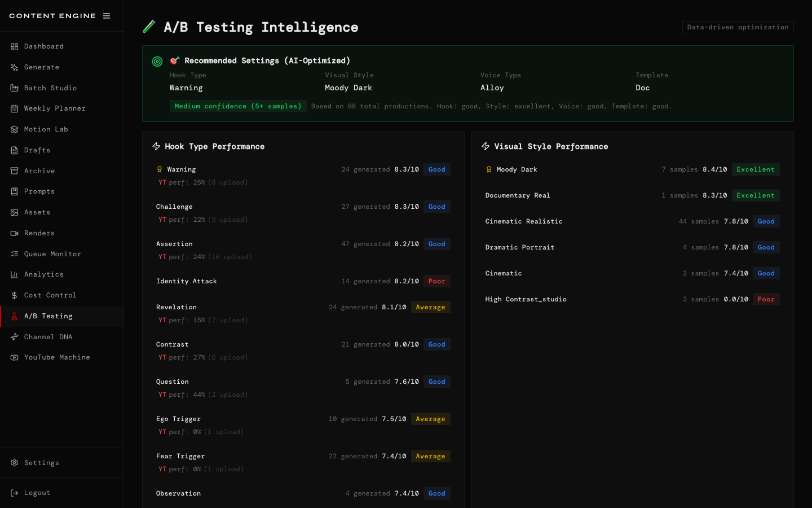Click the Weekly Planner calendar icon
The width and height of the screenshot is (812, 508).
[x=14, y=108]
